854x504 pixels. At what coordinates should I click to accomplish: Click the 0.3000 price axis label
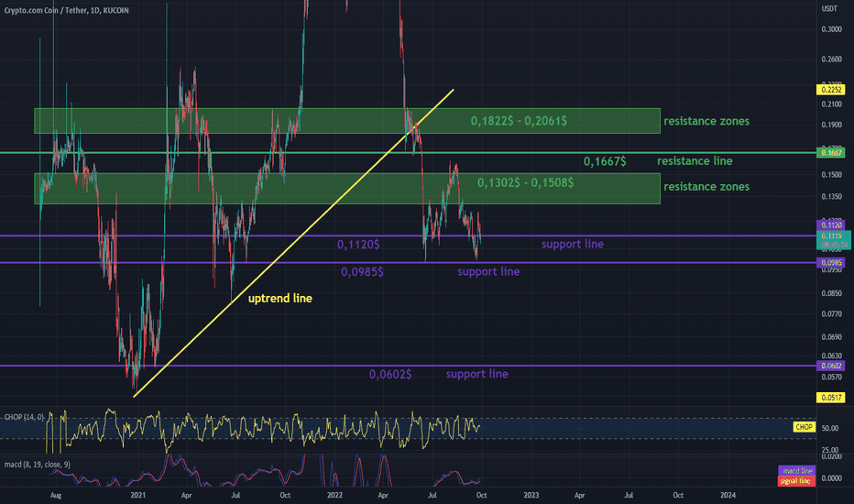tap(831, 29)
